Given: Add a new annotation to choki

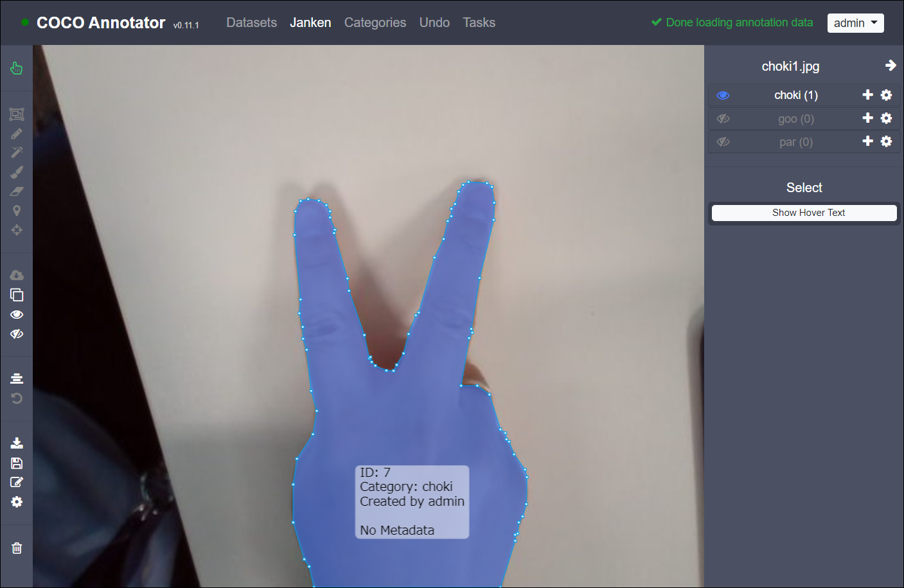Looking at the screenshot, I should click(x=867, y=94).
